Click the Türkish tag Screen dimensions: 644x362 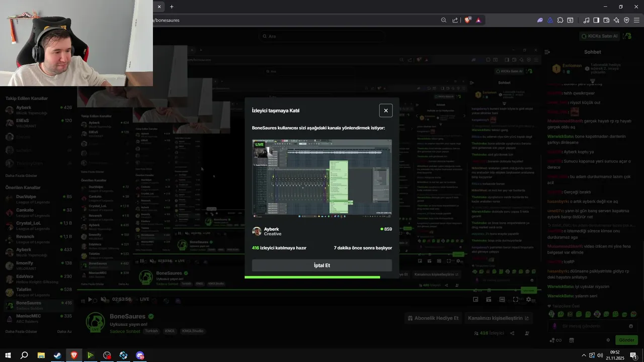pyautogui.click(x=151, y=331)
